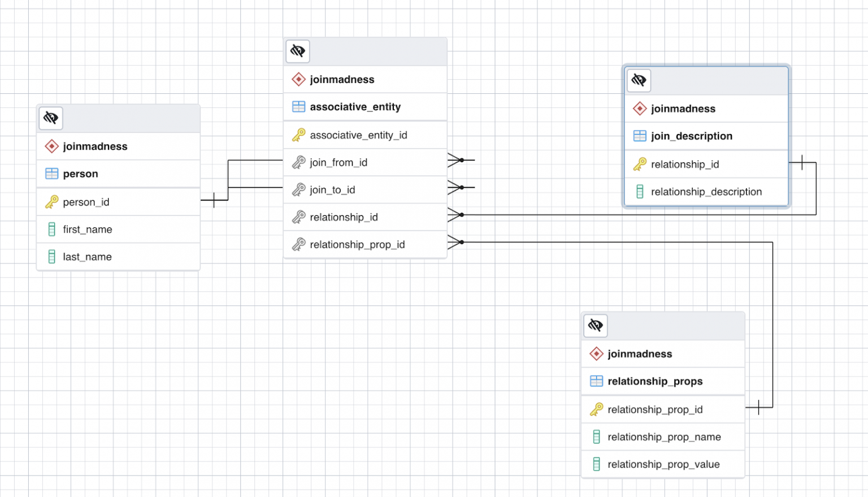Screen dimensions: 868x497
Task: Toggle the eye icon on the associative_entity header
Action: [x=297, y=51]
